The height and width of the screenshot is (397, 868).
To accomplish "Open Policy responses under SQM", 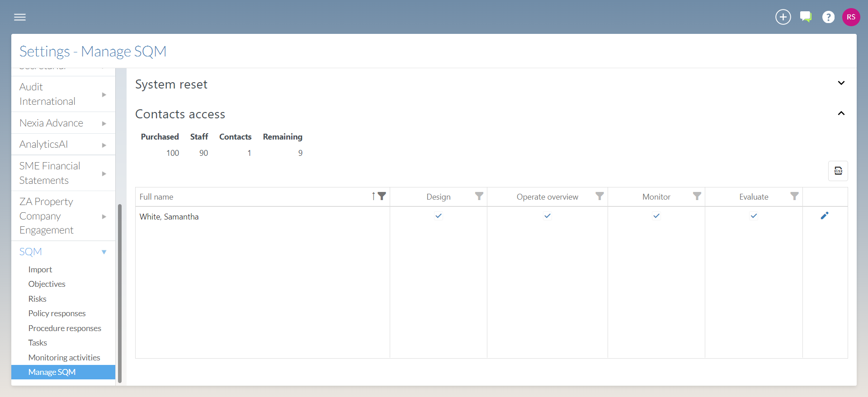I will point(57,313).
